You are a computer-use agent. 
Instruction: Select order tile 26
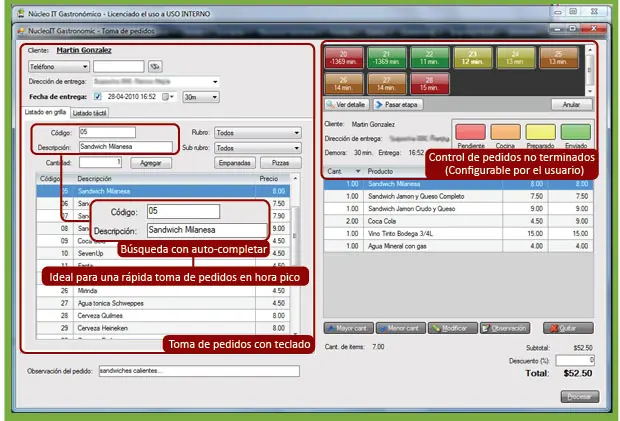[344, 84]
